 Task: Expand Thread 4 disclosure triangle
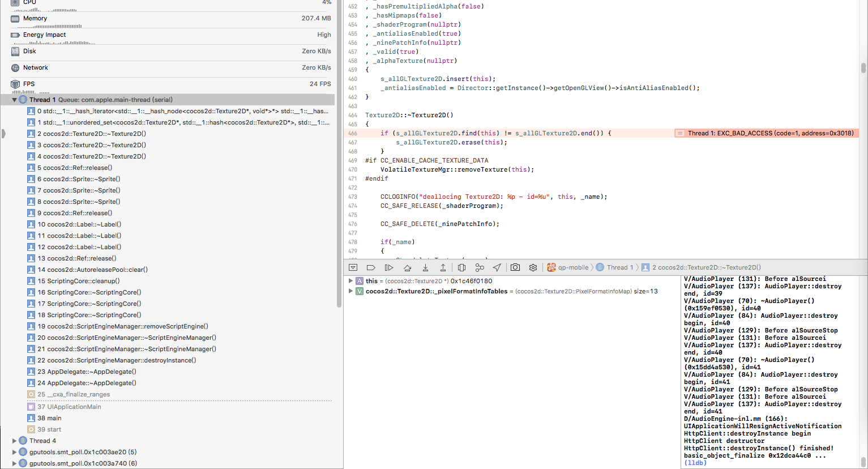pyautogui.click(x=14, y=441)
